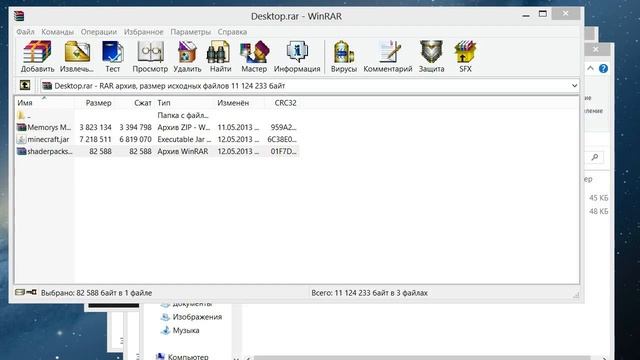Click type cell 'Executable Jar'
Screen dimensions: 640x360
click(184, 139)
